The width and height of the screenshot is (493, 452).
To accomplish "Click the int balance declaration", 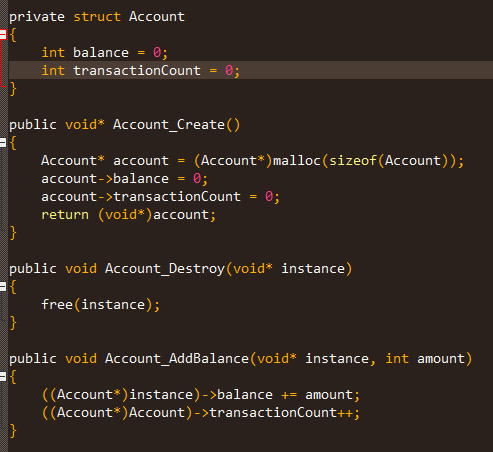I will tap(105, 52).
